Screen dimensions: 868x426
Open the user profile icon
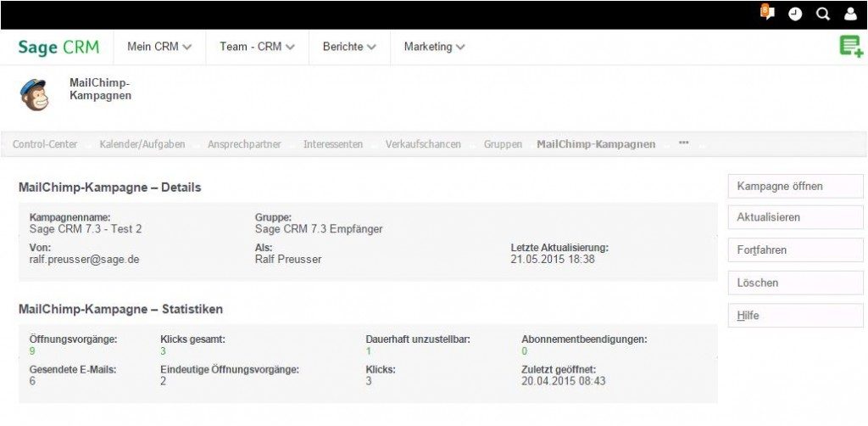pos(850,14)
